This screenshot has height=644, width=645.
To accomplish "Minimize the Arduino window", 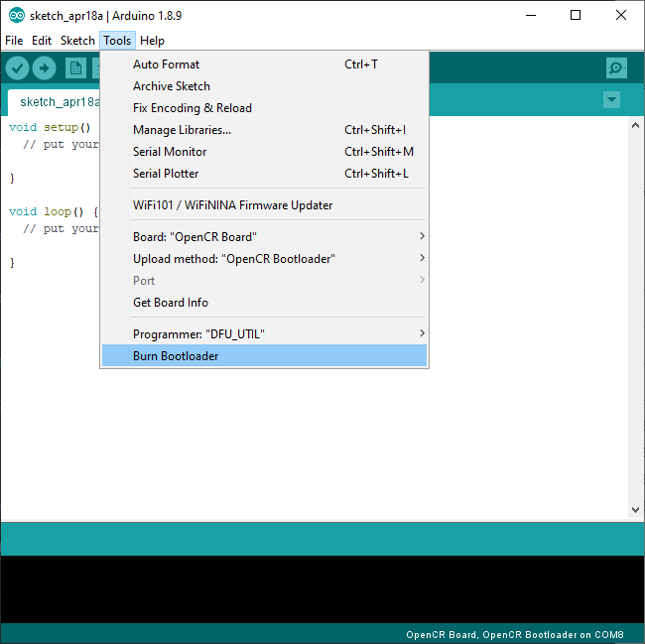I will (x=531, y=16).
